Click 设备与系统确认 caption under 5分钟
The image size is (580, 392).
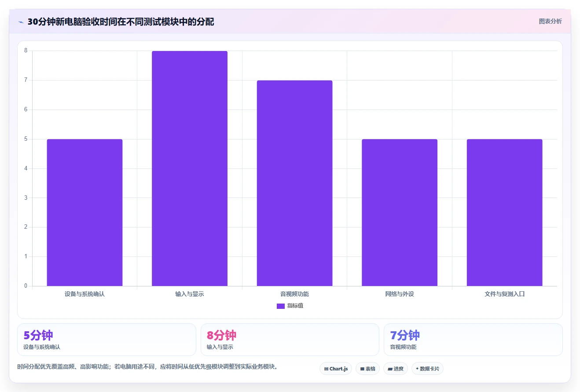click(42, 347)
